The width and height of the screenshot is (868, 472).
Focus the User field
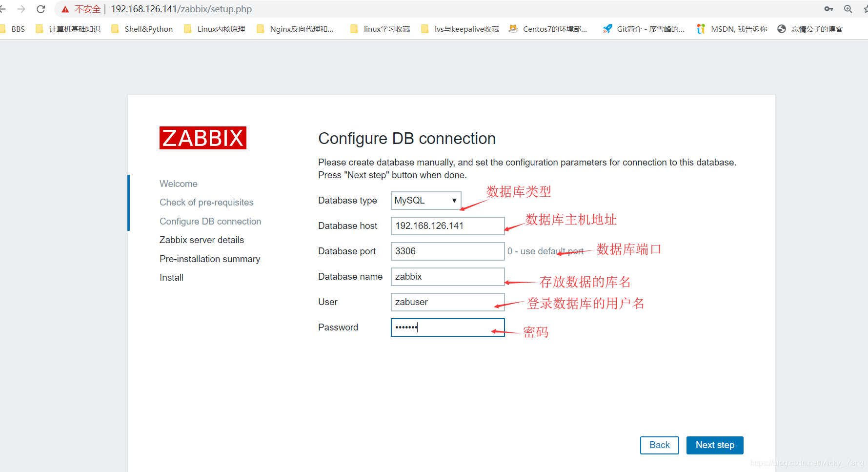pyautogui.click(x=447, y=302)
